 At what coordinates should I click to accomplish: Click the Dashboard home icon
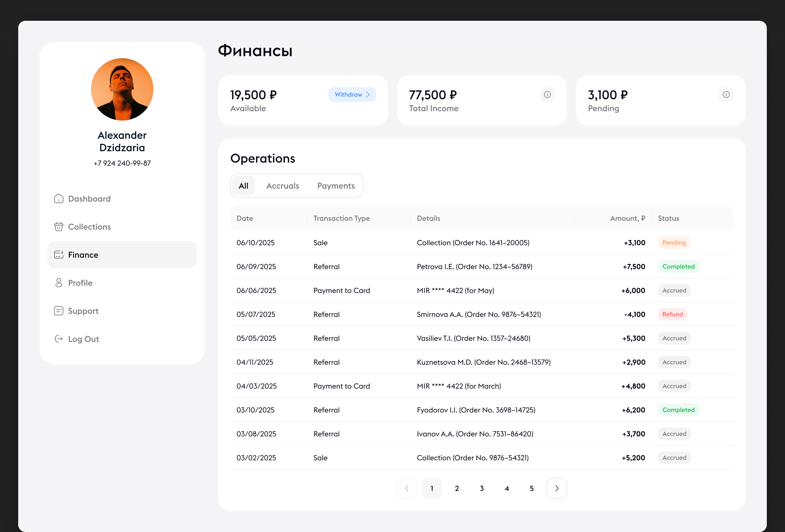click(58, 198)
